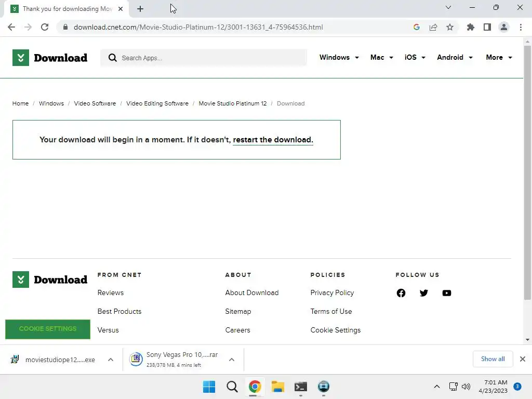Click the Download logo in header
Screen dimensions: 532x399
(50, 58)
